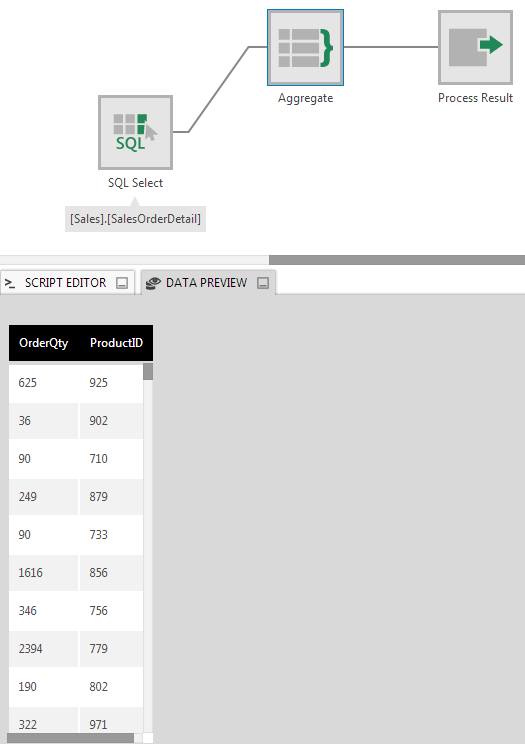Select the cell with ProductID 856
Image resolution: width=525 pixels, height=744 pixels.
(x=111, y=572)
